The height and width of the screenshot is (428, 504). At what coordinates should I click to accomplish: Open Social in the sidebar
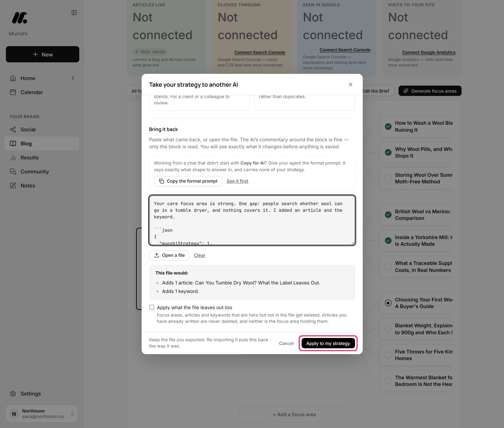coord(42,130)
